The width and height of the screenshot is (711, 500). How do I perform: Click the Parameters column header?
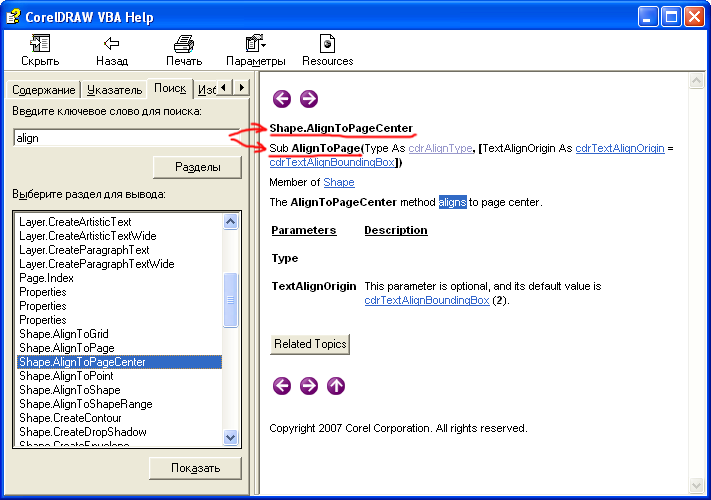[304, 230]
